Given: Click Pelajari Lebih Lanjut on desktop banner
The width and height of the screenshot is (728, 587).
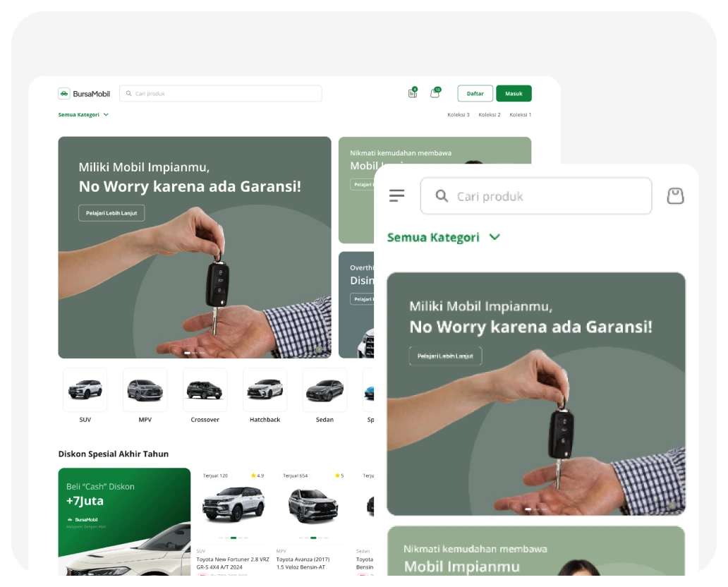Looking at the screenshot, I should pyautogui.click(x=111, y=213).
